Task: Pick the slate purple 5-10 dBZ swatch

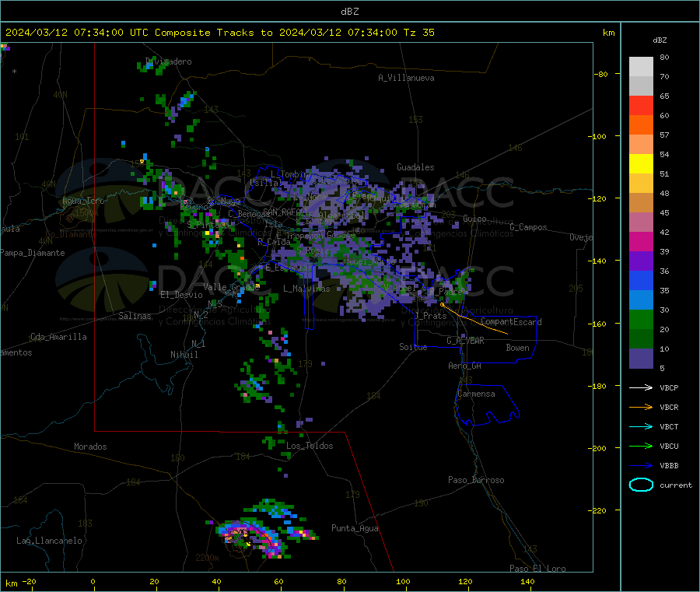Action: (x=641, y=359)
